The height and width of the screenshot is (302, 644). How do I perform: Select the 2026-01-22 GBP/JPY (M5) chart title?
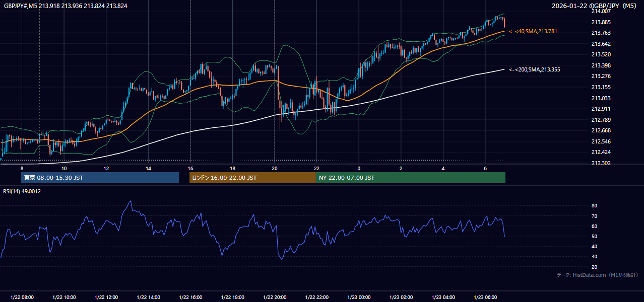point(595,6)
